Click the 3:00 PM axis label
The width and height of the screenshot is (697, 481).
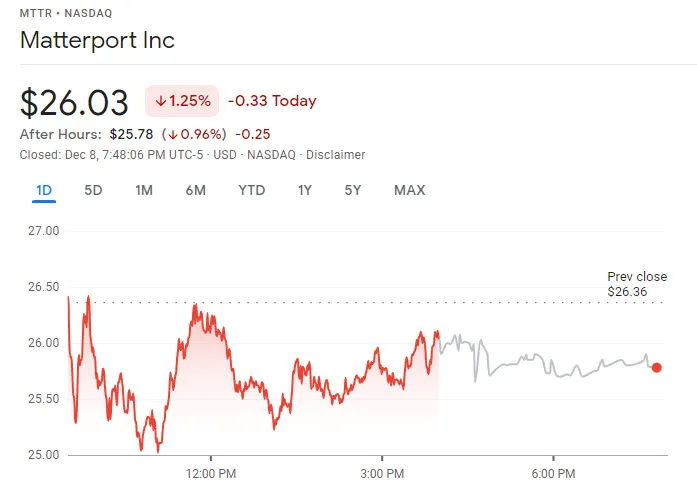tap(381, 472)
